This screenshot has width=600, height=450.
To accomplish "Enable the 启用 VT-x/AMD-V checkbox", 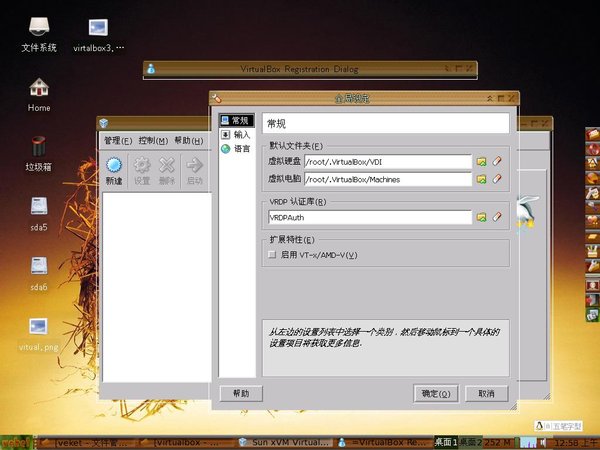I will click(x=272, y=254).
